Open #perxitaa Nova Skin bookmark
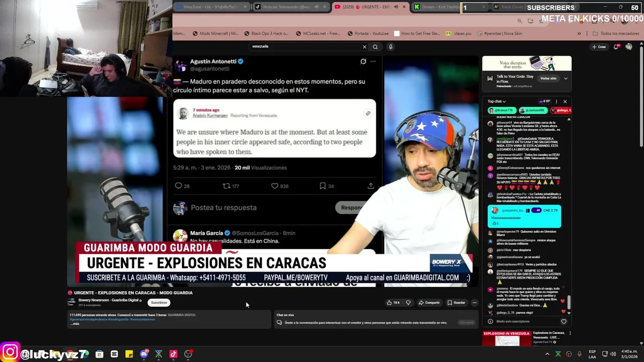The height and width of the screenshot is (362, 644). (499, 34)
